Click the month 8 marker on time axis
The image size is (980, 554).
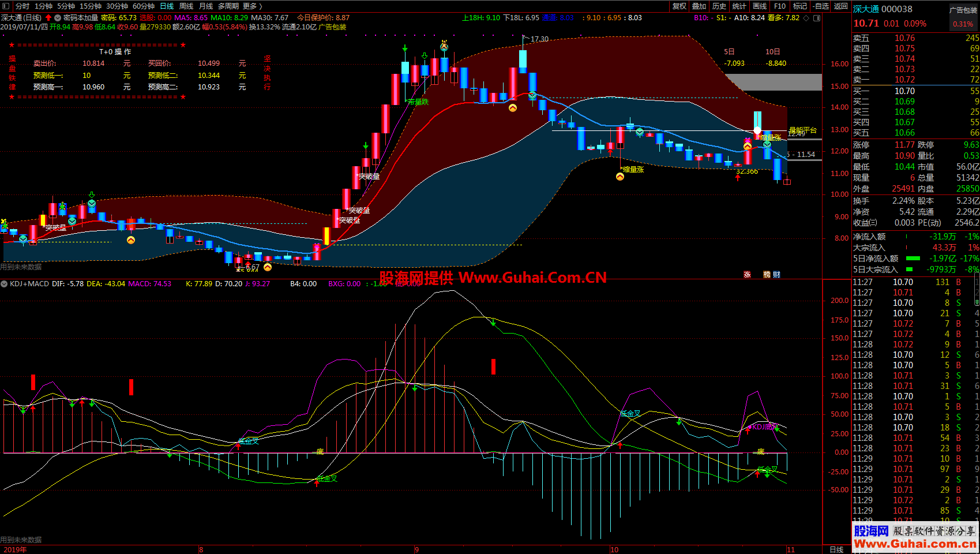pyautogui.click(x=201, y=549)
